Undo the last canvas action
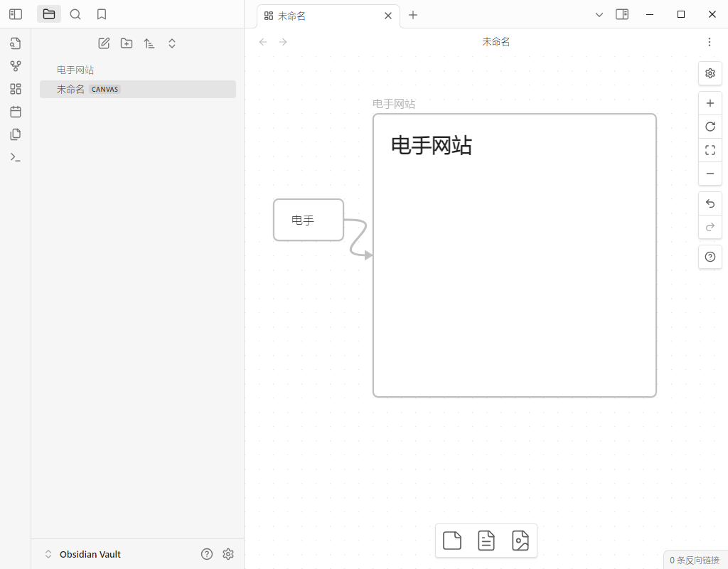Screen dimensions: 728x569 710,203
